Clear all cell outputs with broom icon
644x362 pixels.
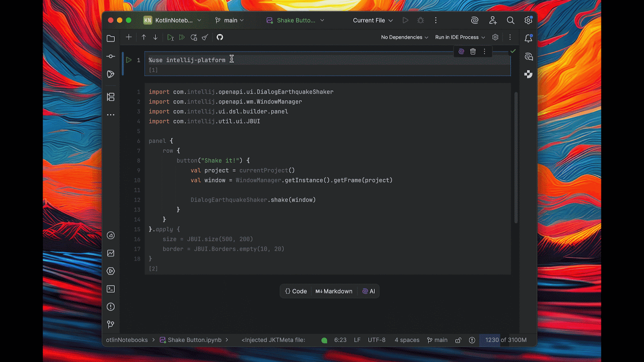click(205, 37)
